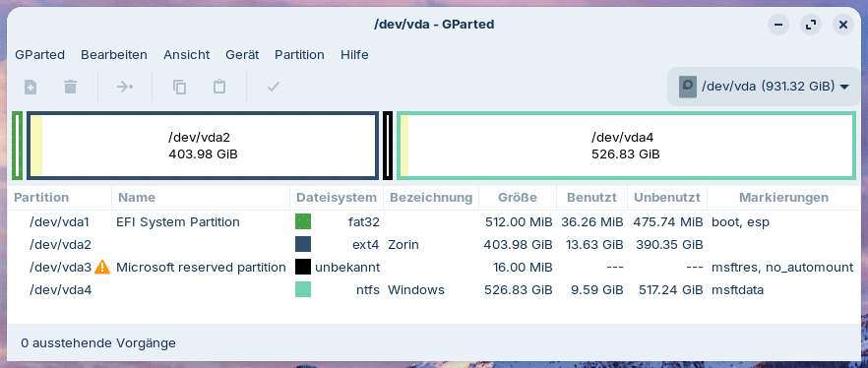The height and width of the screenshot is (368, 868).
Task: Select small green vda1 block in disk graphic
Action: point(18,146)
